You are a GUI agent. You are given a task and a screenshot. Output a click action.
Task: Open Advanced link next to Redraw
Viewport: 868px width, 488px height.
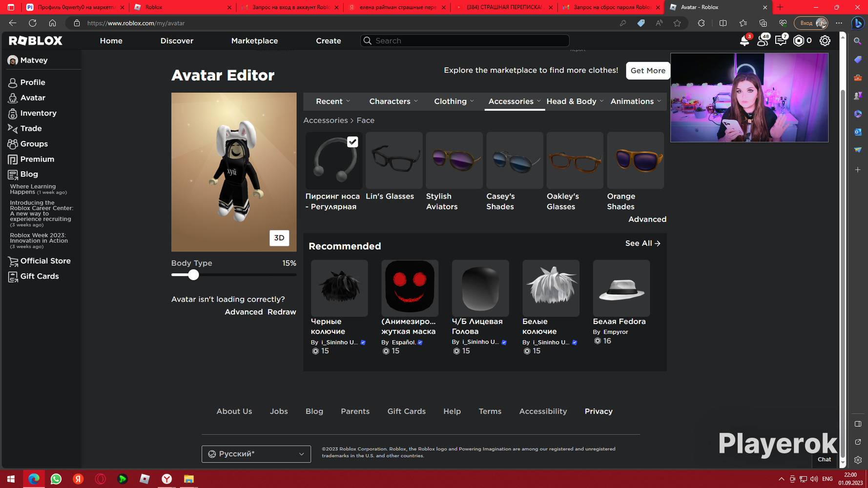(244, 312)
